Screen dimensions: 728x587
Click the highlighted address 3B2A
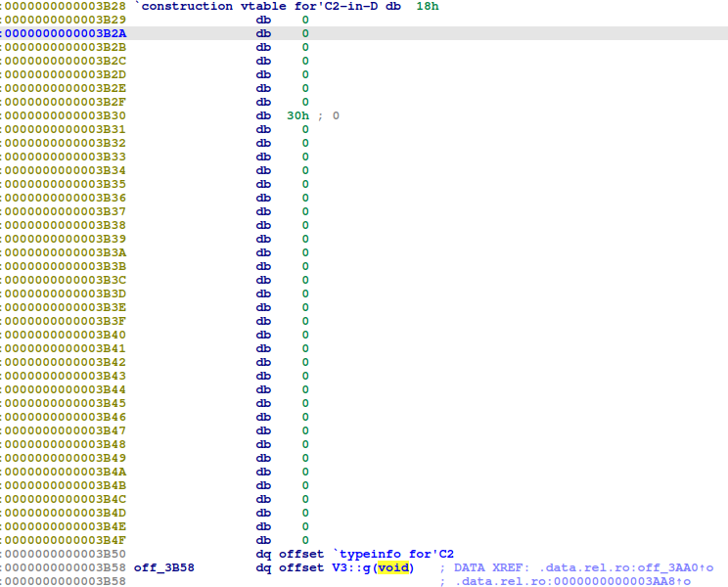[x=65, y=33]
